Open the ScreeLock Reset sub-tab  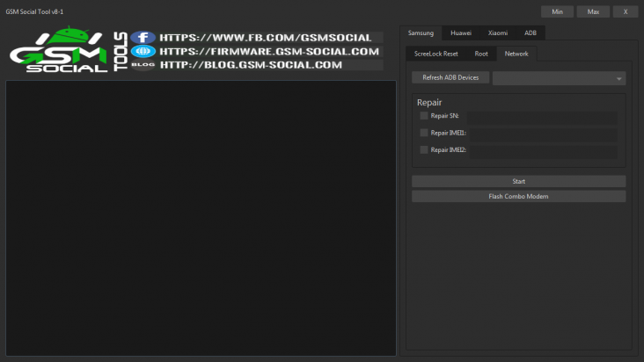435,54
